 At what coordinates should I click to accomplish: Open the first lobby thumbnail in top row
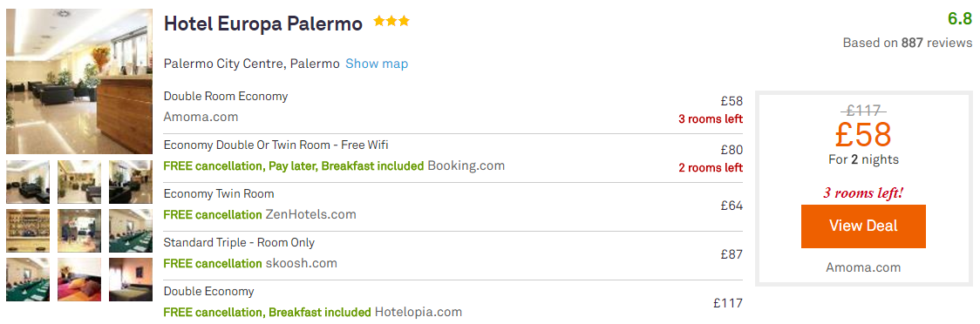pos(28,182)
